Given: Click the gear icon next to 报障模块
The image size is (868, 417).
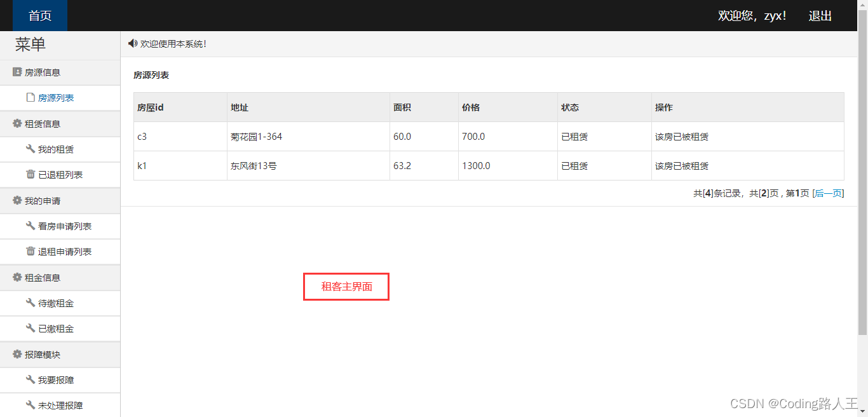Looking at the screenshot, I should (x=17, y=354).
